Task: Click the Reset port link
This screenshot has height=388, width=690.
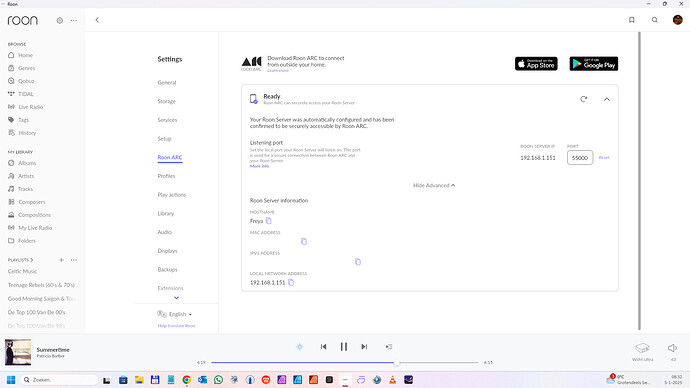Action: [x=604, y=157]
